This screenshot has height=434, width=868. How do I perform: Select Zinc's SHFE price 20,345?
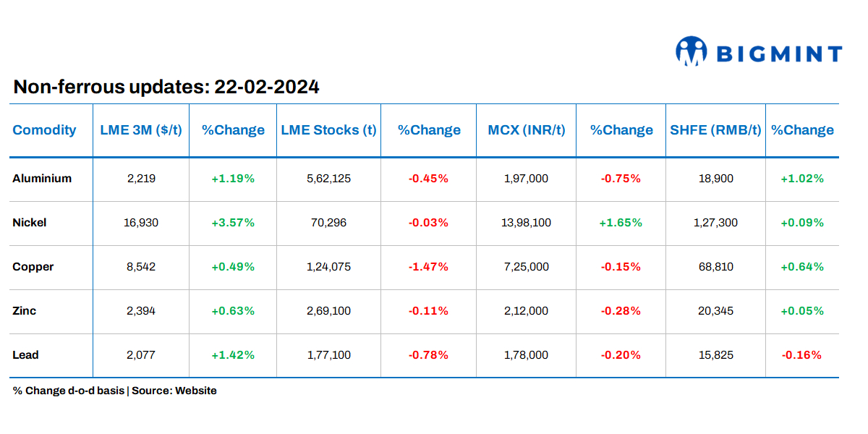pyautogui.click(x=715, y=310)
